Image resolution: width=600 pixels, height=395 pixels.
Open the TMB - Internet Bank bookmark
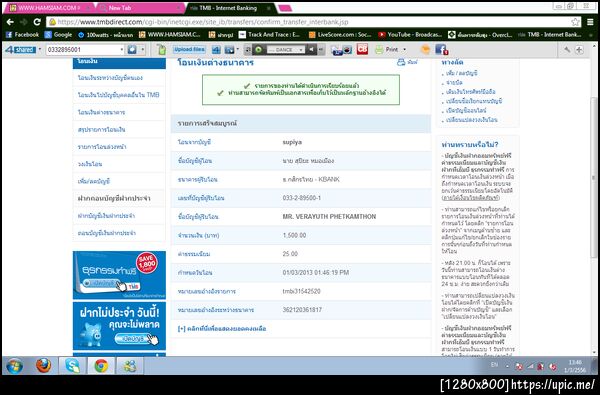550,35
